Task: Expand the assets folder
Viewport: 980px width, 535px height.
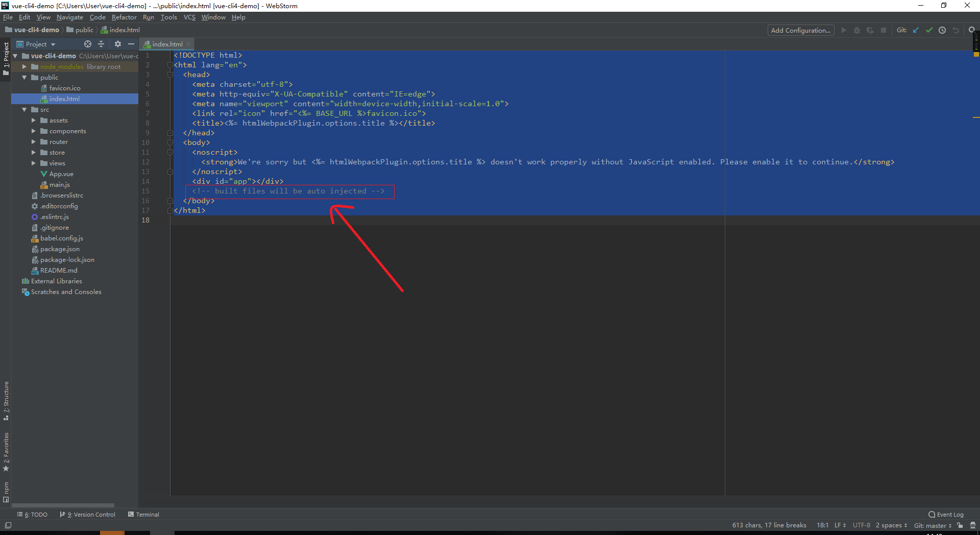Action: click(34, 120)
